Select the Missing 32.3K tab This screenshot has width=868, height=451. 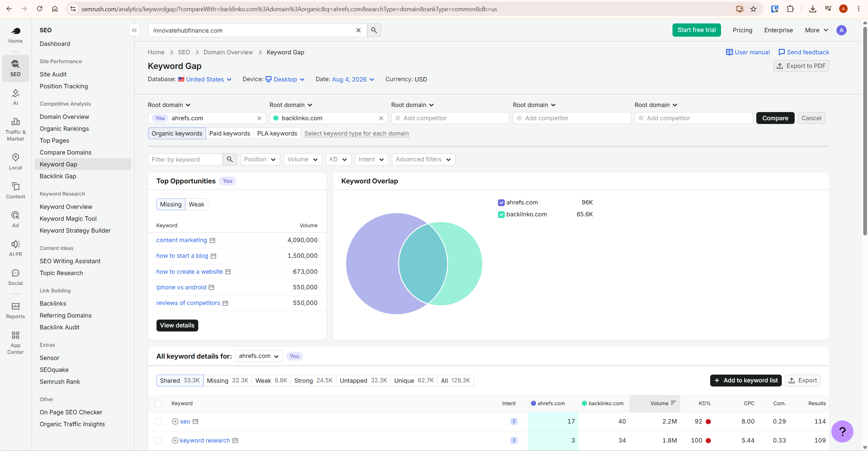click(227, 381)
